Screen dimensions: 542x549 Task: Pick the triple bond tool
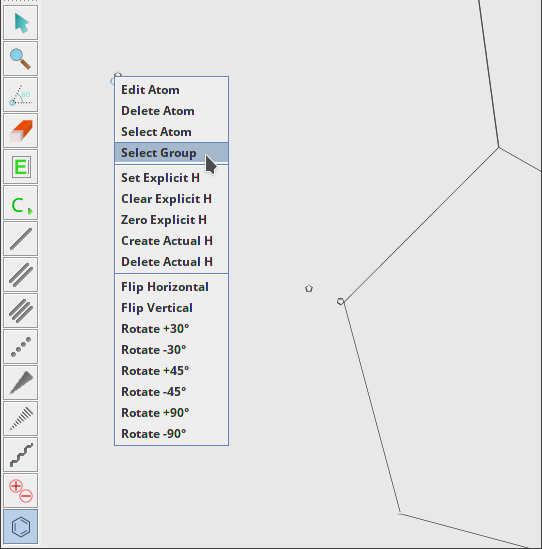coord(21,311)
